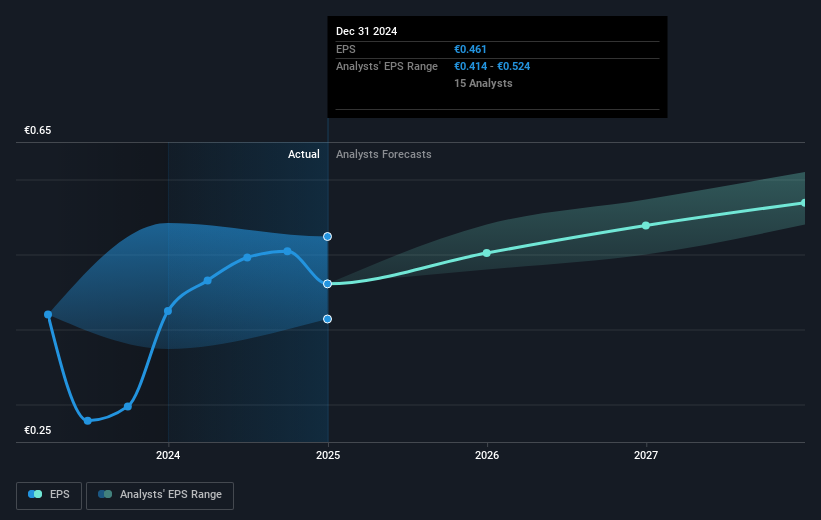
Task: Click the 'Analysts Forecasts' section label
Action: tap(384, 154)
